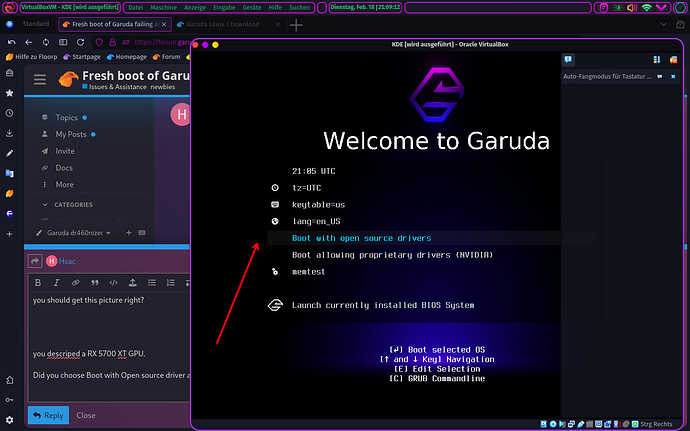Click the pencil notes icon in sidebar
690x431 pixels.
(x=10, y=153)
